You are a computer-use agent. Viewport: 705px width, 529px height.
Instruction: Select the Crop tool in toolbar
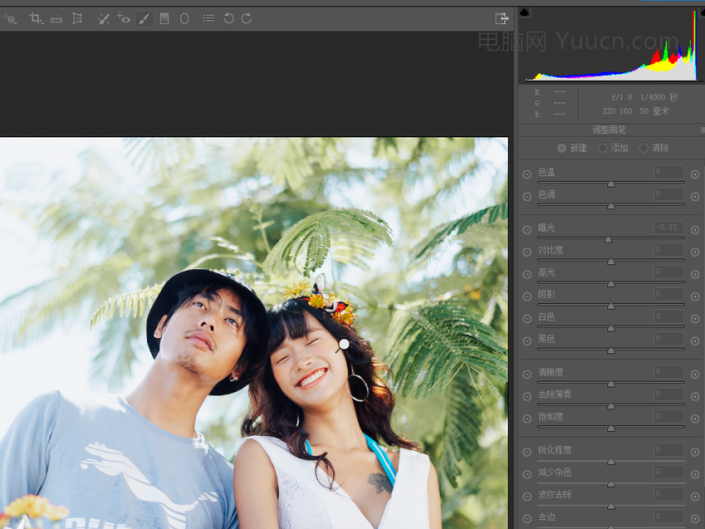point(36,18)
